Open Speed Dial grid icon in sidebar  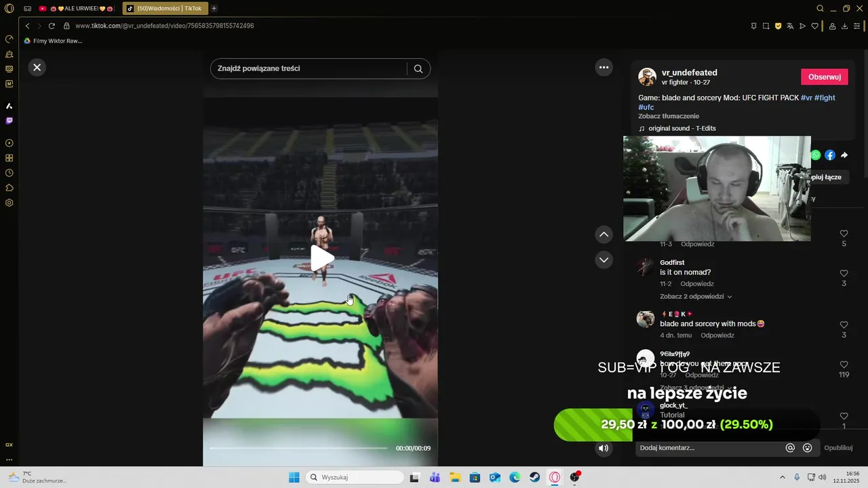[9, 158]
